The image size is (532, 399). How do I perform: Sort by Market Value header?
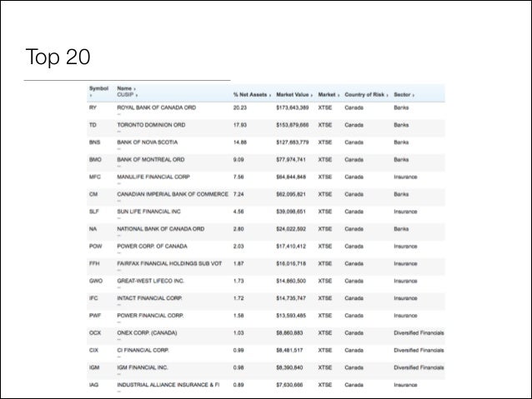(x=294, y=95)
